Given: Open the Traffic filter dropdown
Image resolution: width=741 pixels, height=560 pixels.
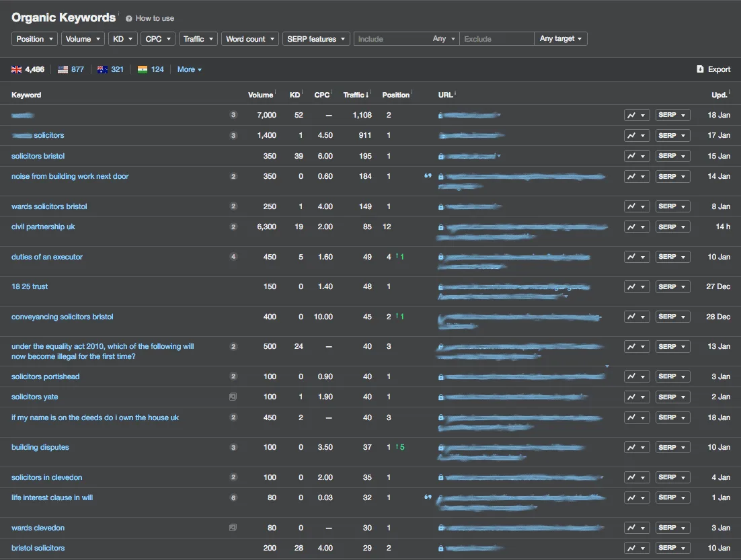Looking at the screenshot, I should 198,39.
